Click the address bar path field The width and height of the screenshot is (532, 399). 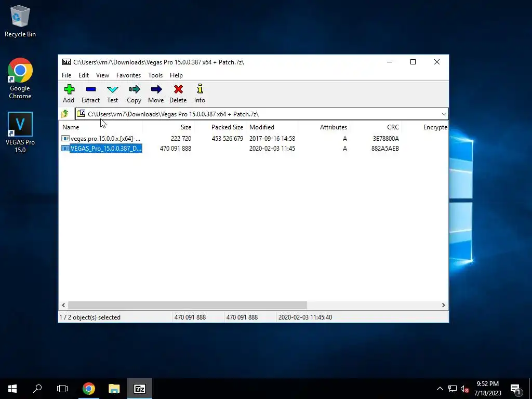(262, 114)
